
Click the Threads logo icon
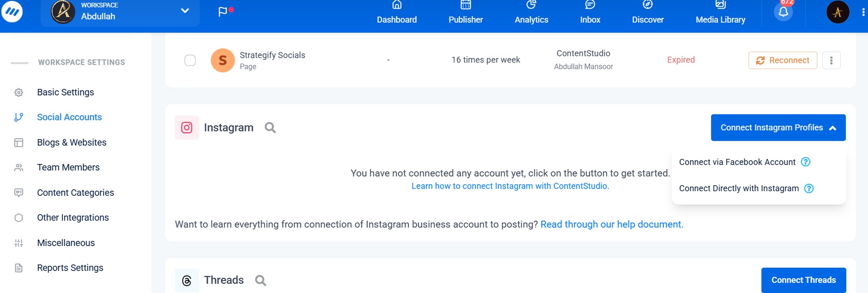[187, 281]
